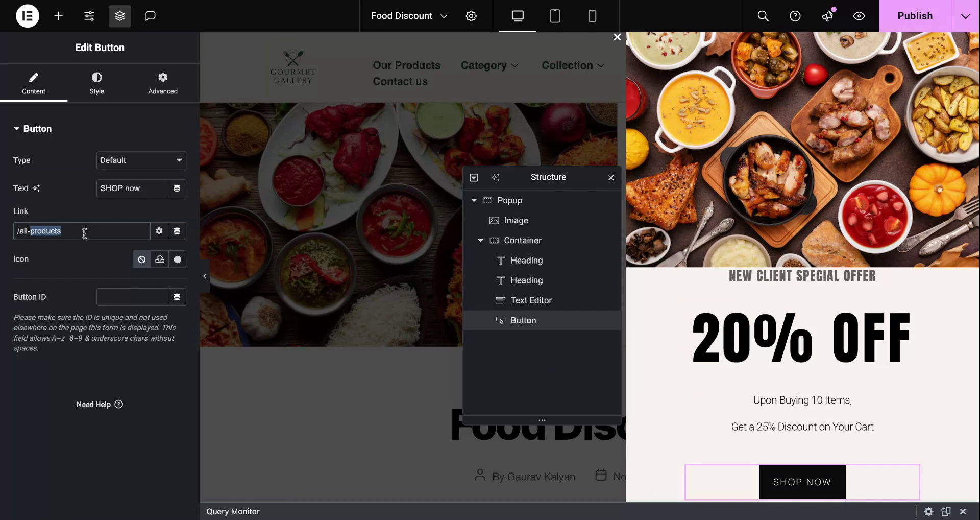
Task: Open page settings gear beside Food Discount
Action: [471, 16]
